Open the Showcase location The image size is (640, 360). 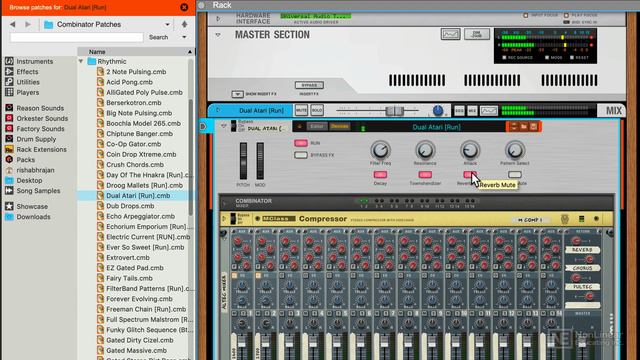click(x=27, y=206)
